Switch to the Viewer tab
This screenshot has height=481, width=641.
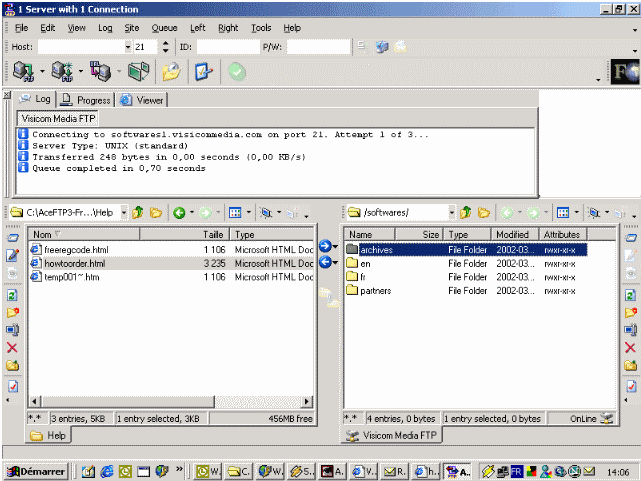click(x=142, y=100)
